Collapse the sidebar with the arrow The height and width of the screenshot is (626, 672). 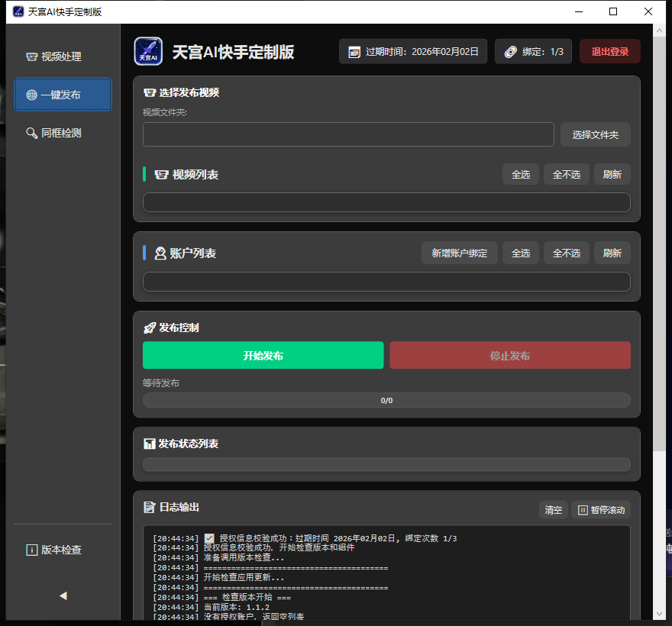point(63,595)
